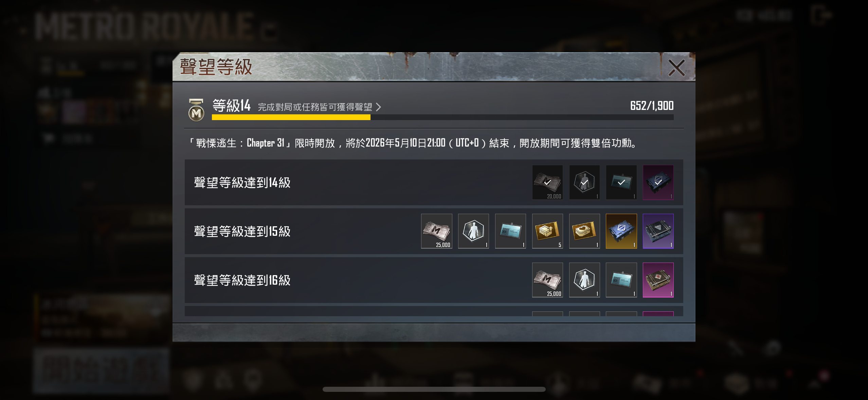Screen dimensions: 868x400
Task: Open the level 14 medal badge icon
Action: click(196, 110)
